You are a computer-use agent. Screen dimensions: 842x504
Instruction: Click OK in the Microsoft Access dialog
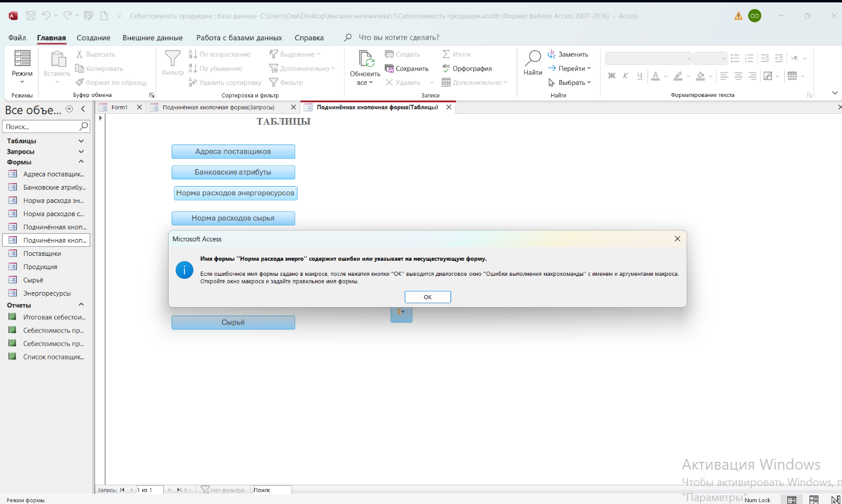point(428,297)
